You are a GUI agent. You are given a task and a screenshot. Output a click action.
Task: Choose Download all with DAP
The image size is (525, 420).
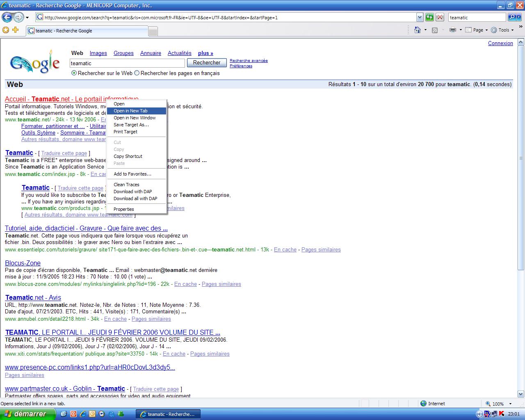(x=137, y=199)
